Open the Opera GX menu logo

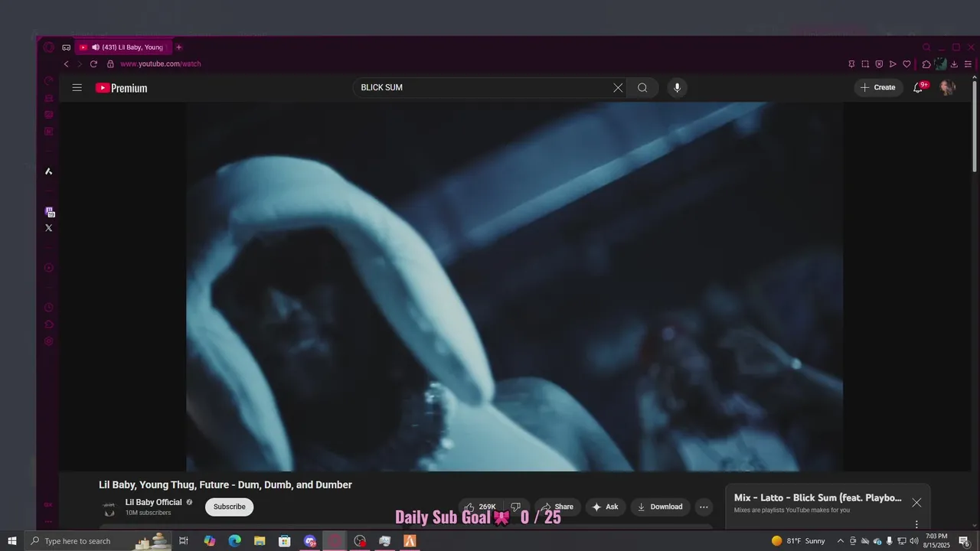[49, 47]
